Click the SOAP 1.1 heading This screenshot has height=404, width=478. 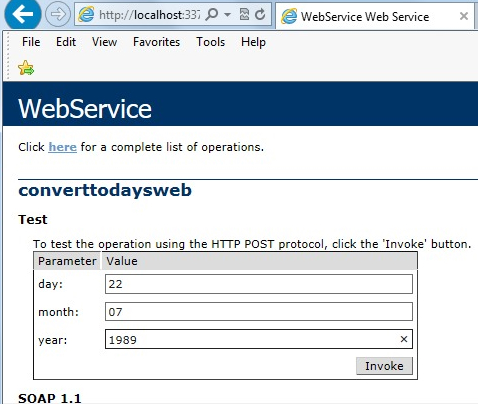(50, 398)
